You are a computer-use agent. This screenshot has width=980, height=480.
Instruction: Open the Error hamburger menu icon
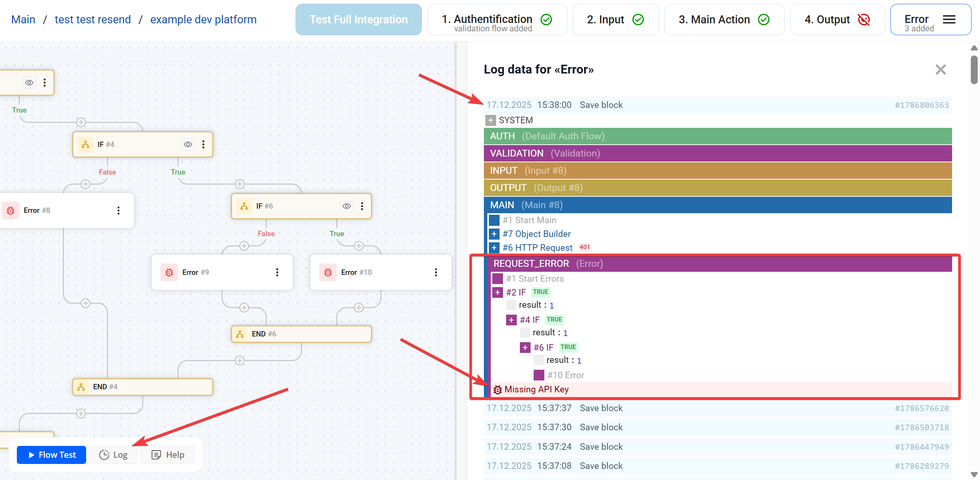click(x=949, y=20)
